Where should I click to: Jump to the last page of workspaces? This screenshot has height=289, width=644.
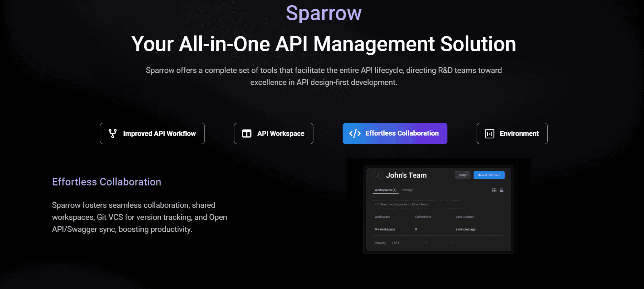[451, 243]
